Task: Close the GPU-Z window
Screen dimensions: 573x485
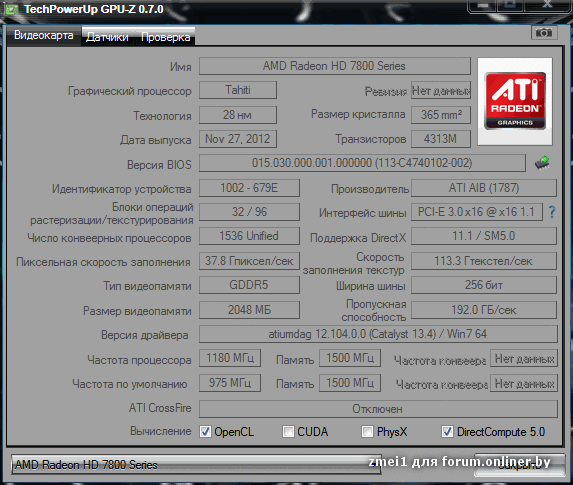Action: (x=547, y=5)
